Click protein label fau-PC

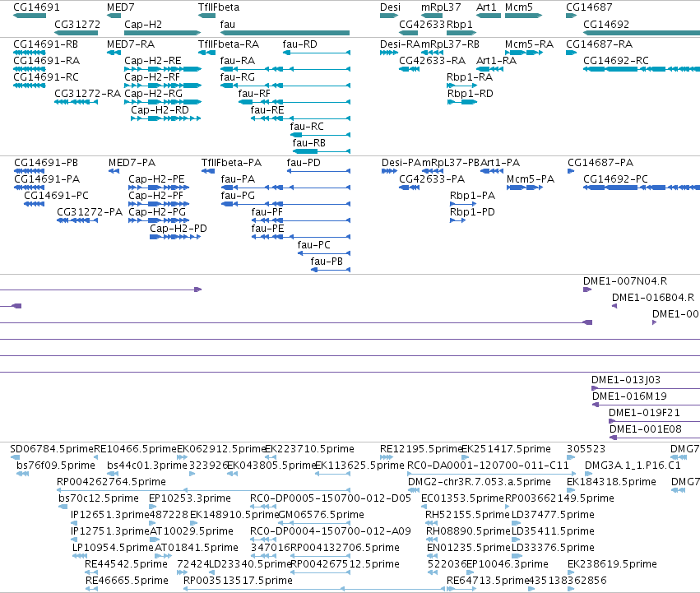coord(313,245)
